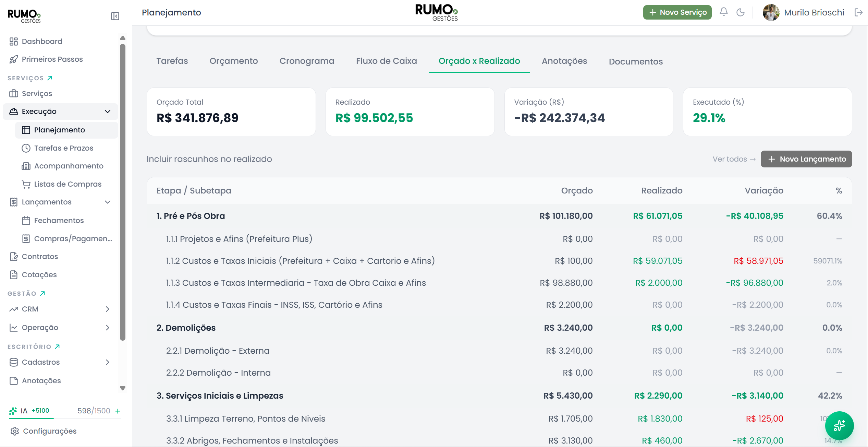Open Cotações in sidebar

39,274
